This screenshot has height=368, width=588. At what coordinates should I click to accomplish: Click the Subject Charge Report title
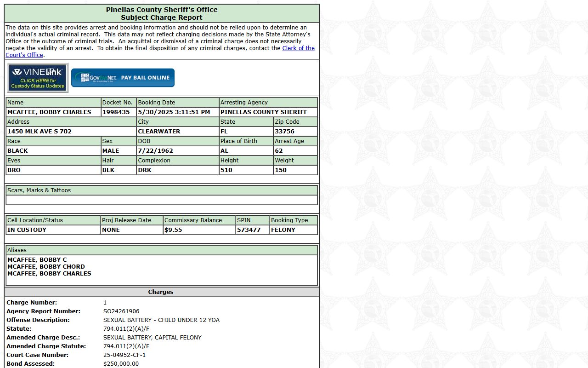[162, 17]
